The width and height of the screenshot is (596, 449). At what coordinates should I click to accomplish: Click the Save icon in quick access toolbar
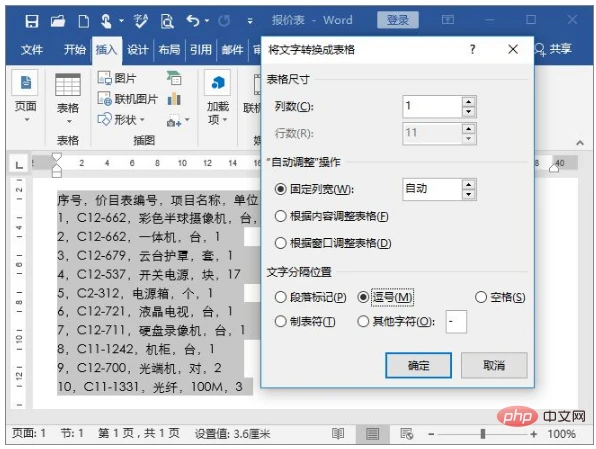pyautogui.click(x=32, y=21)
